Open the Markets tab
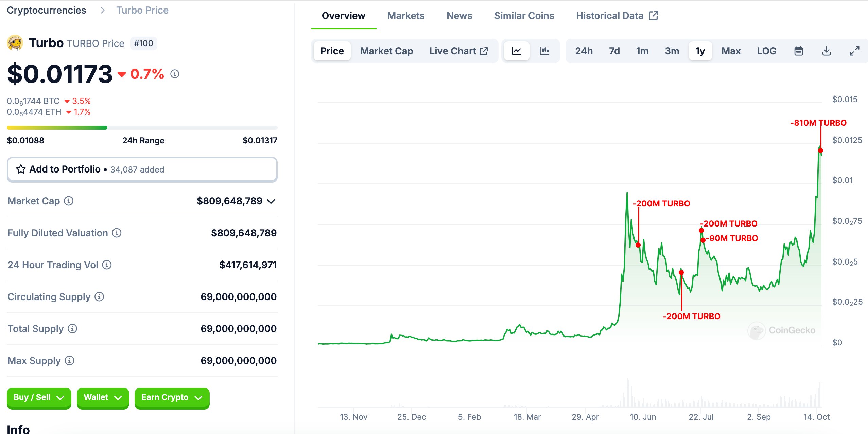 pyautogui.click(x=406, y=16)
